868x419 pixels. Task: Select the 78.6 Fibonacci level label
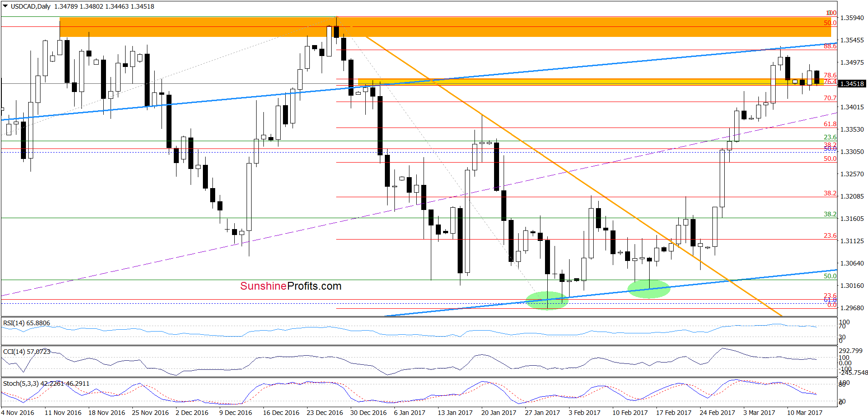click(x=830, y=75)
